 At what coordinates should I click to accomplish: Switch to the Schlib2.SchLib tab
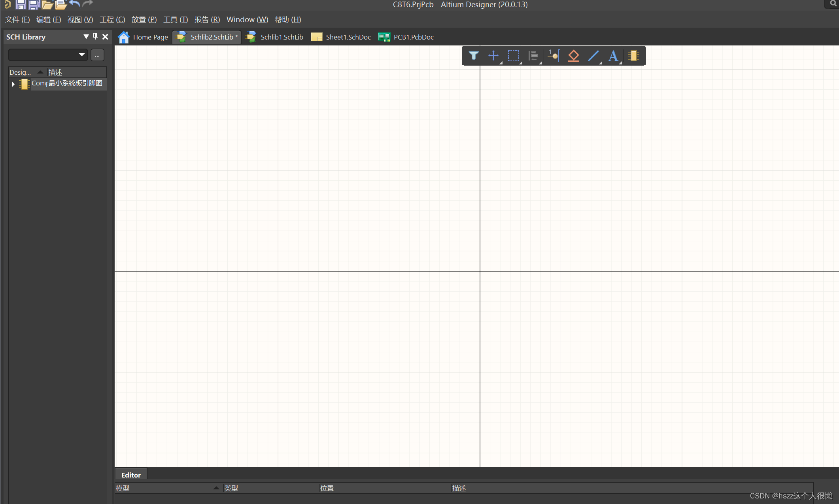point(207,37)
